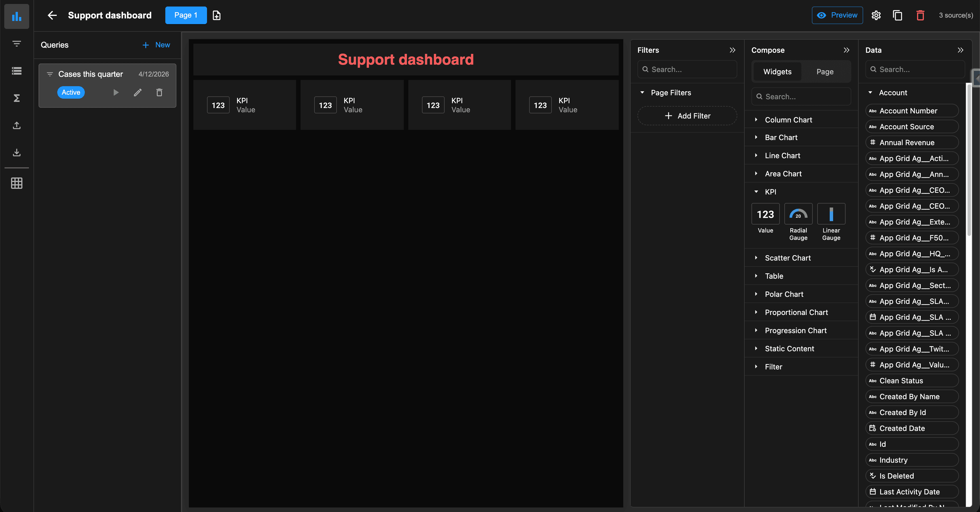Edit Cases this quarter query pencil
The width and height of the screenshot is (980, 512).
click(138, 92)
